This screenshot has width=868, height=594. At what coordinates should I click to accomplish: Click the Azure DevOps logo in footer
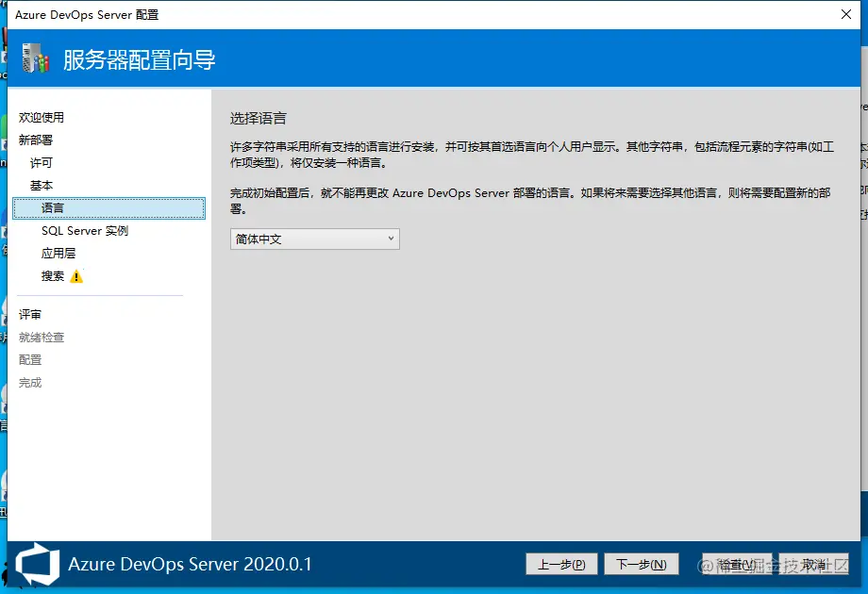coord(38,564)
